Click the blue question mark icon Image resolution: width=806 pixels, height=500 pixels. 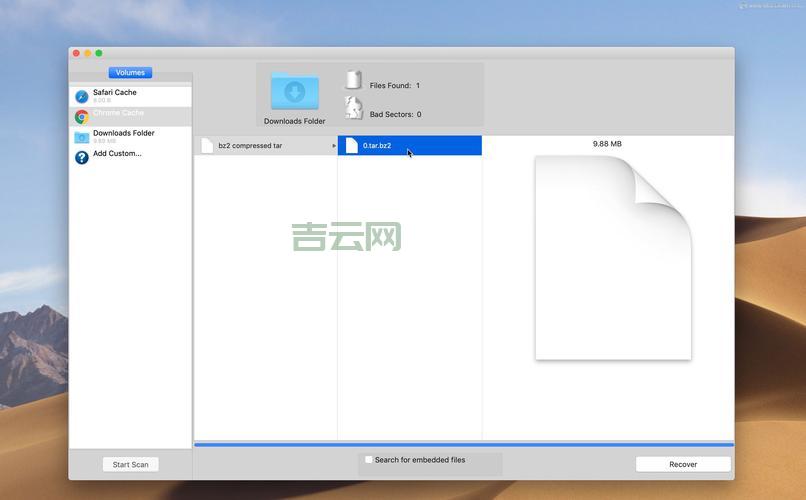click(x=81, y=157)
